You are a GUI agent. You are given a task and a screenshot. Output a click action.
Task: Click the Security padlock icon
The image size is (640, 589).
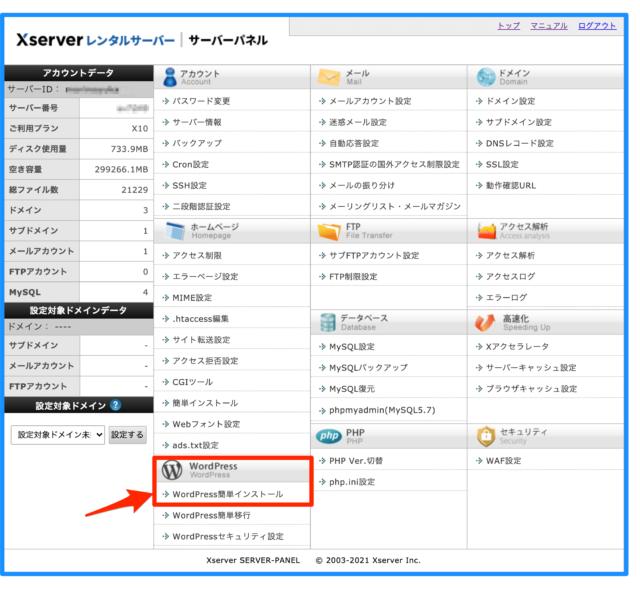pos(486,436)
